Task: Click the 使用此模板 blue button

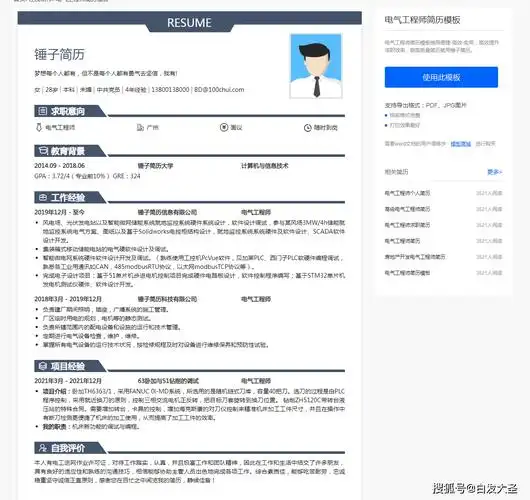Action: 441,77
